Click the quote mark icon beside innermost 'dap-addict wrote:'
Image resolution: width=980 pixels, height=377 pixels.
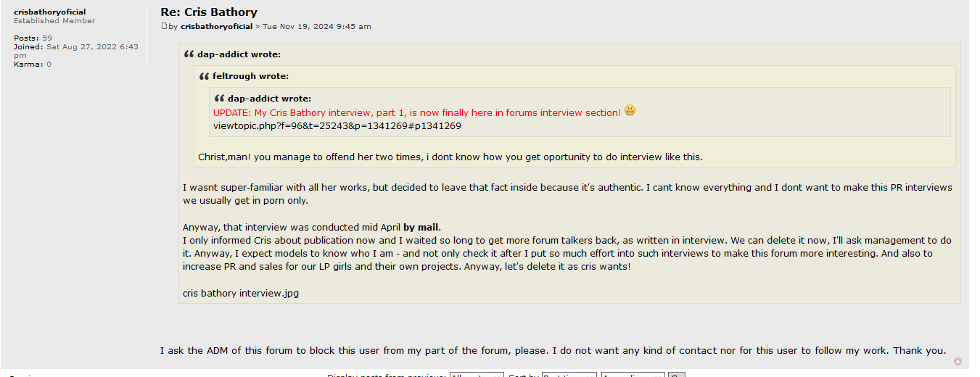[219, 99]
